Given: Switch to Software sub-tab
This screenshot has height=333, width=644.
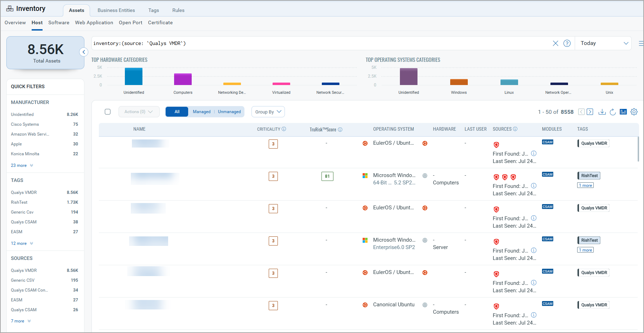Looking at the screenshot, I should 59,22.
